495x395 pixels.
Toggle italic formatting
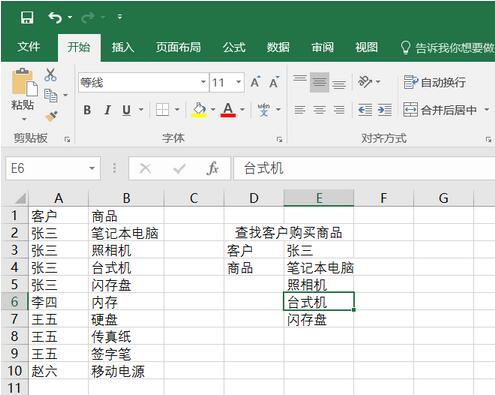[x=107, y=110]
